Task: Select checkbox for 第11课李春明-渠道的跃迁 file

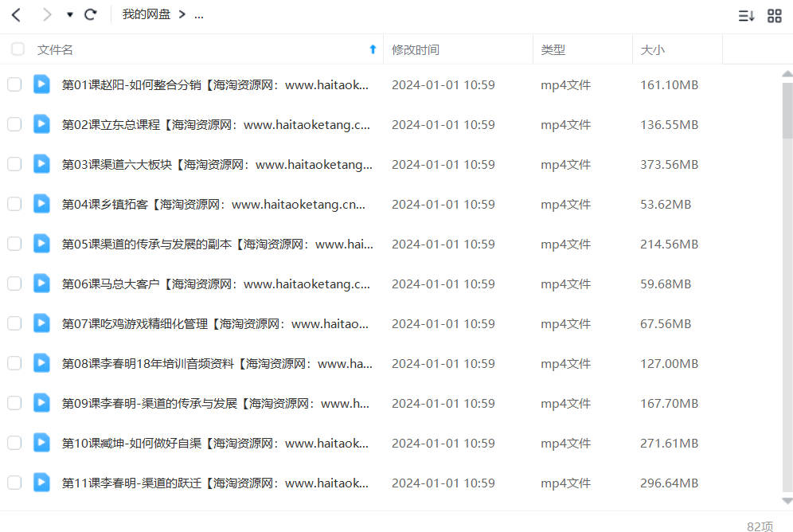Action: click(x=14, y=483)
